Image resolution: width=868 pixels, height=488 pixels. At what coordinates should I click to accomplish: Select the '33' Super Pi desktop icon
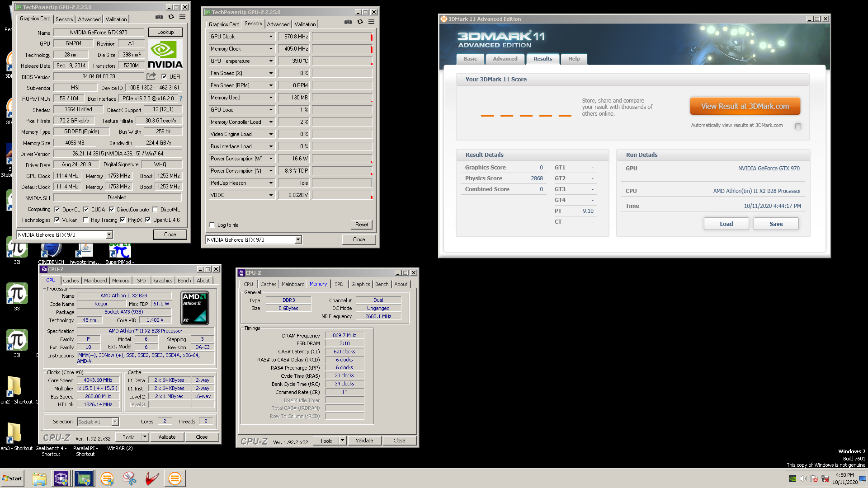click(17, 296)
